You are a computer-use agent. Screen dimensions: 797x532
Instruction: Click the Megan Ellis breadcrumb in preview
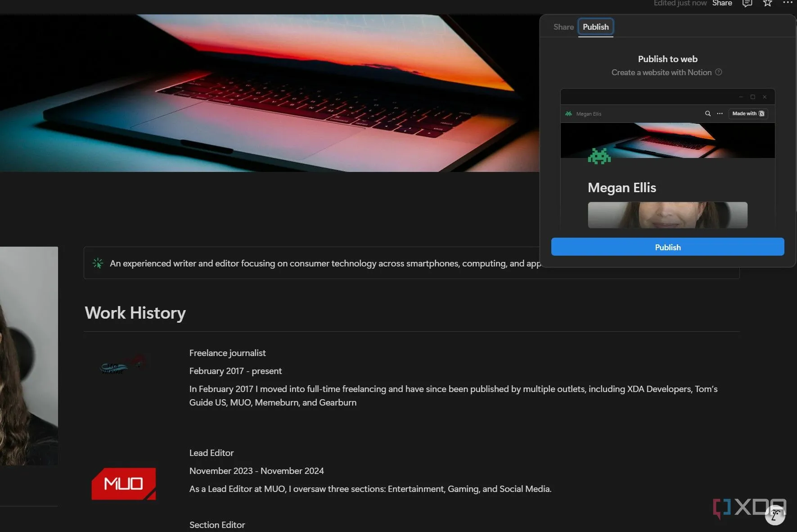588,114
